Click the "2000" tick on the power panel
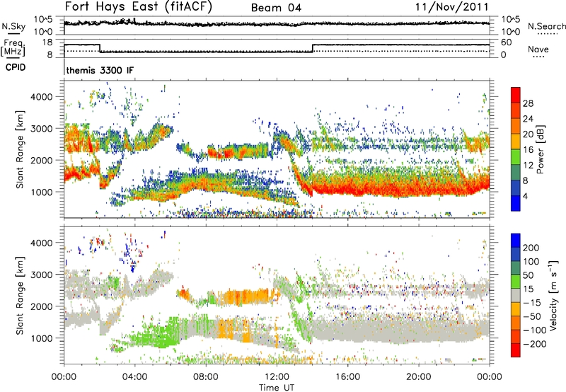Image resolution: width=566 pixels, height=392 pixels. (x=41, y=161)
